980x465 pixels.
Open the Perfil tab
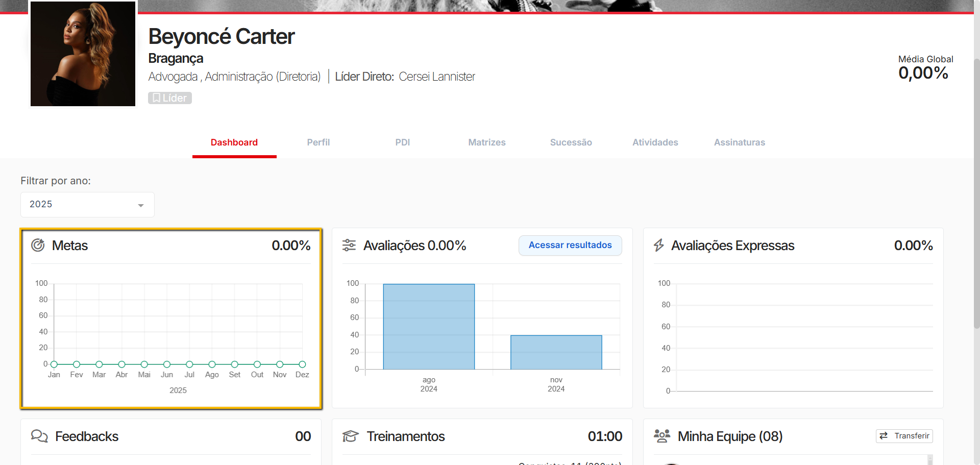point(318,142)
